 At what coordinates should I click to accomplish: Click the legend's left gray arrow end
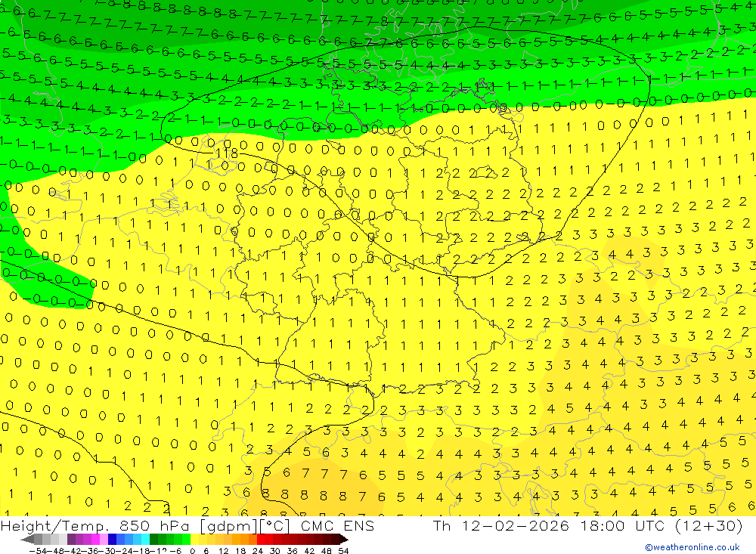tap(27, 539)
